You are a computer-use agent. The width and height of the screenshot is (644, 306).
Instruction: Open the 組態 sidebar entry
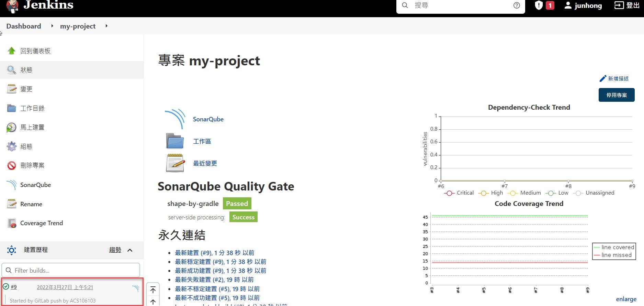tap(26, 146)
